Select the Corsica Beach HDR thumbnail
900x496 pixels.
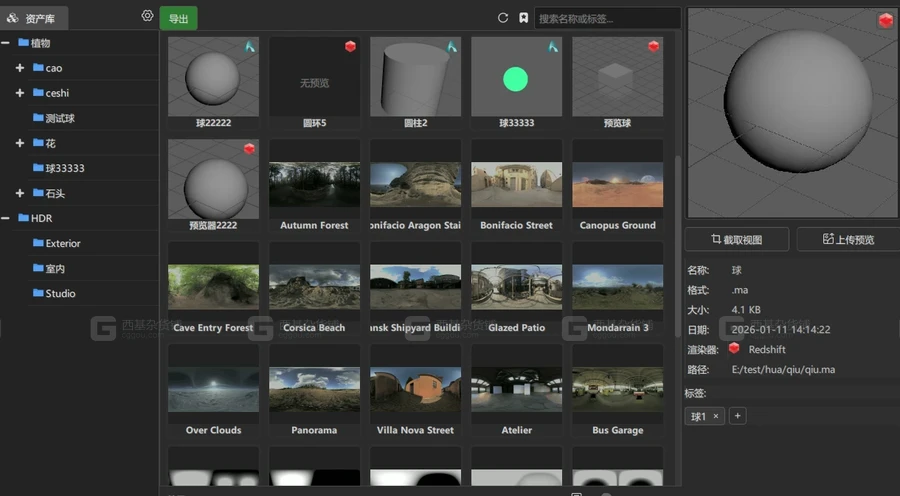tap(315, 286)
